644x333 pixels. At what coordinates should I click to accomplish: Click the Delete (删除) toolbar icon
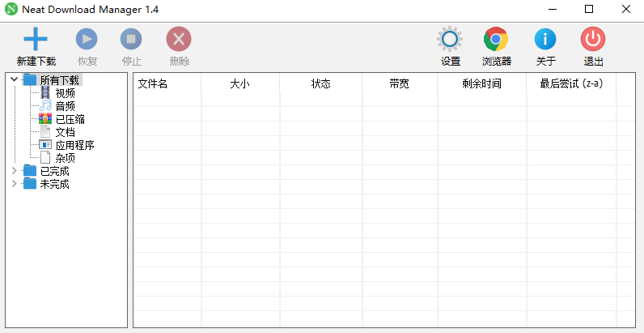click(x=179, y=39)
